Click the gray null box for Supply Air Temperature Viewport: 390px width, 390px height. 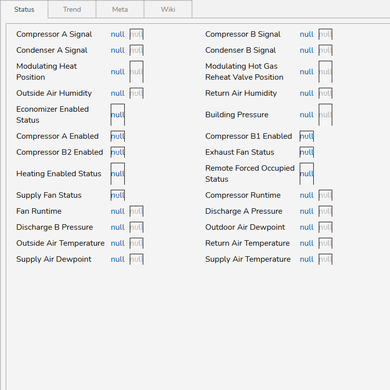point(325,259)
